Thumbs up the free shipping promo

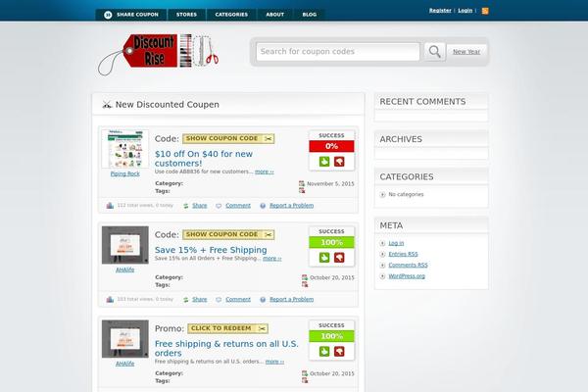324,352
